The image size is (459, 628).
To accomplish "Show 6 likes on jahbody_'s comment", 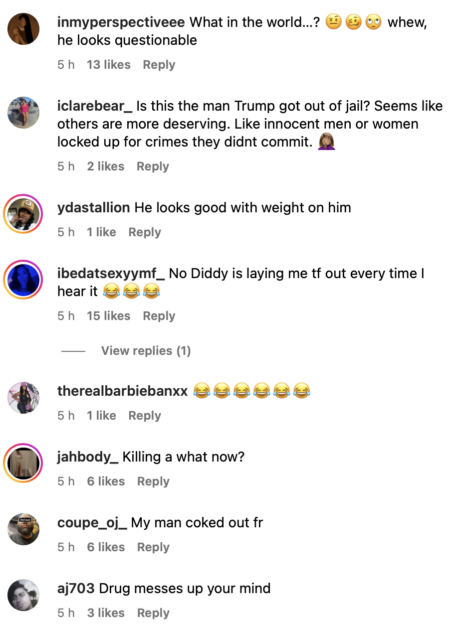I will pyautogui.click(x=106, y=481).
